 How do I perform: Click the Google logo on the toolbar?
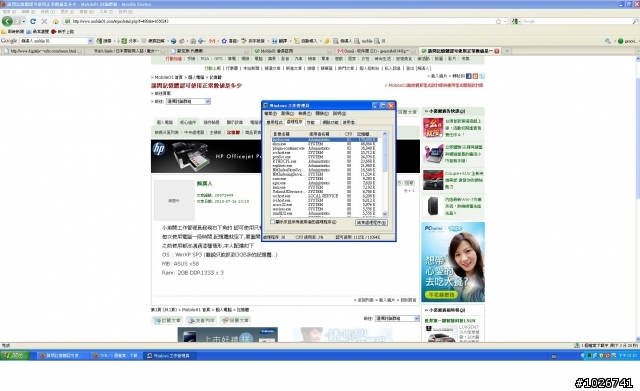pyautogui.click(x=9, y=41)
